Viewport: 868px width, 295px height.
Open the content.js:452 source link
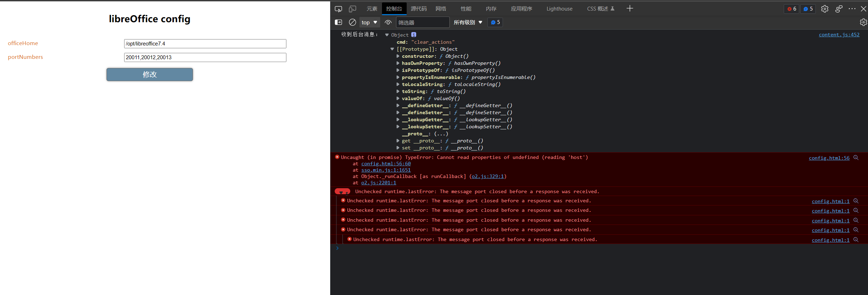pyautogui.click(x=839, y=35)
